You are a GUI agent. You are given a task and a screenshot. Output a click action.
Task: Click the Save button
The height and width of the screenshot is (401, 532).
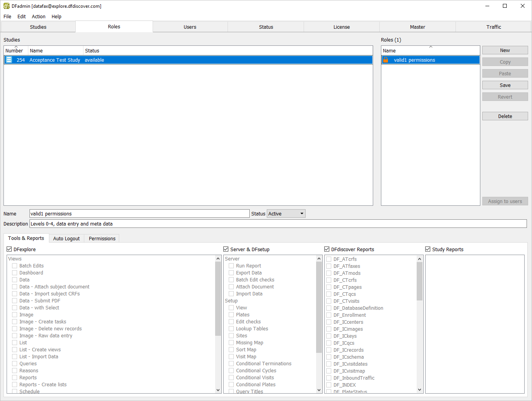click(x=505, y=85)
